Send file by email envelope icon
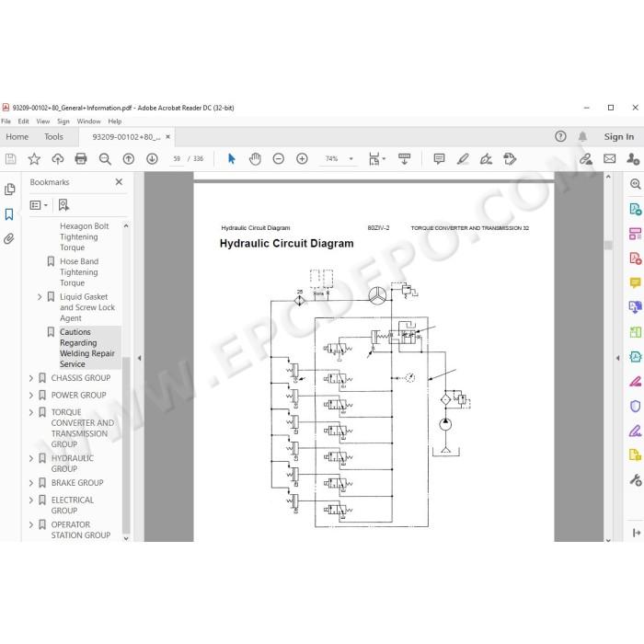644x644 pixels. point(609,159)
